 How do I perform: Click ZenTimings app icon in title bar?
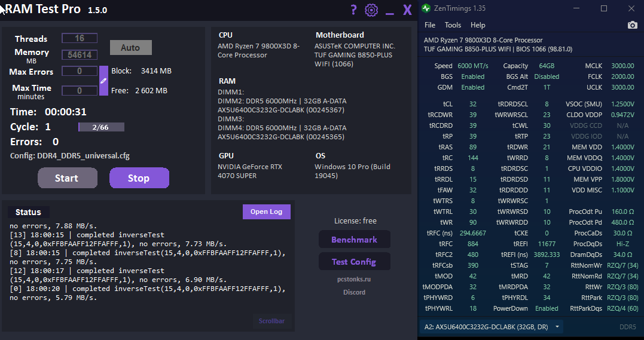coord(426,8)
